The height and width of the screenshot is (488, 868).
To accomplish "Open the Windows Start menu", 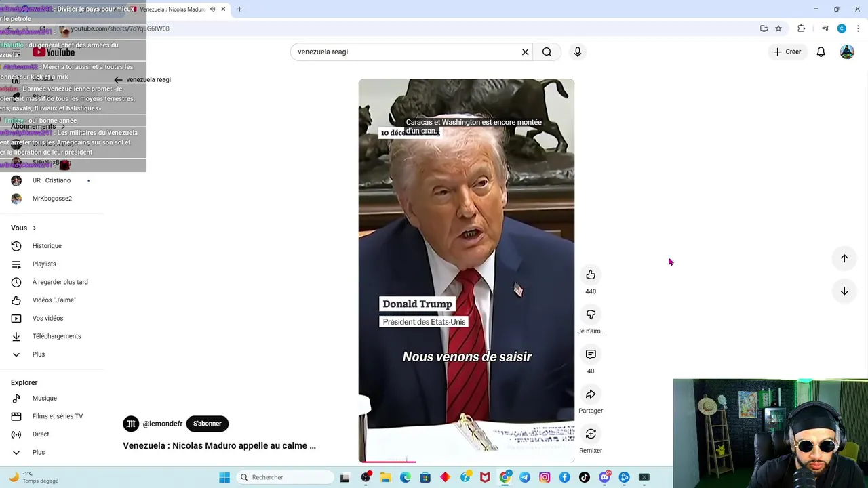I will [224, 477].
